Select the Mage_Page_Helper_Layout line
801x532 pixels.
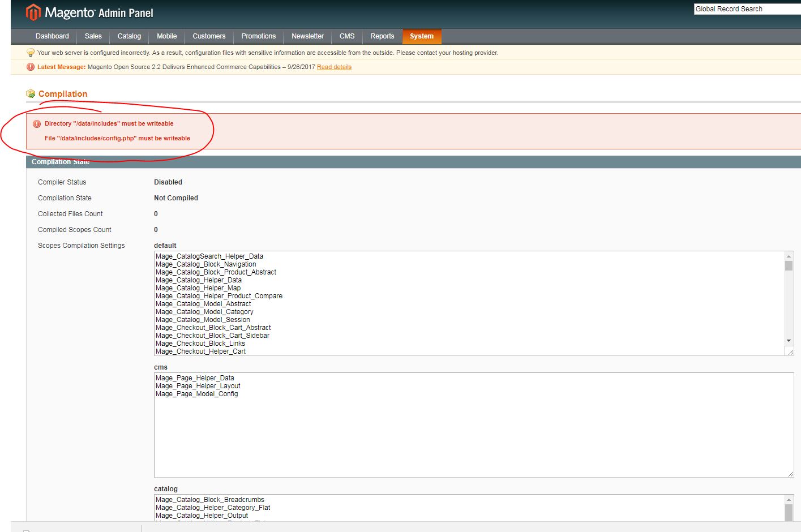click(x=198, y=386)
